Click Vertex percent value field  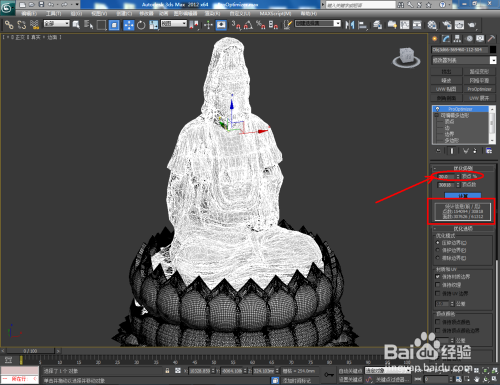(x=446, y=176)
